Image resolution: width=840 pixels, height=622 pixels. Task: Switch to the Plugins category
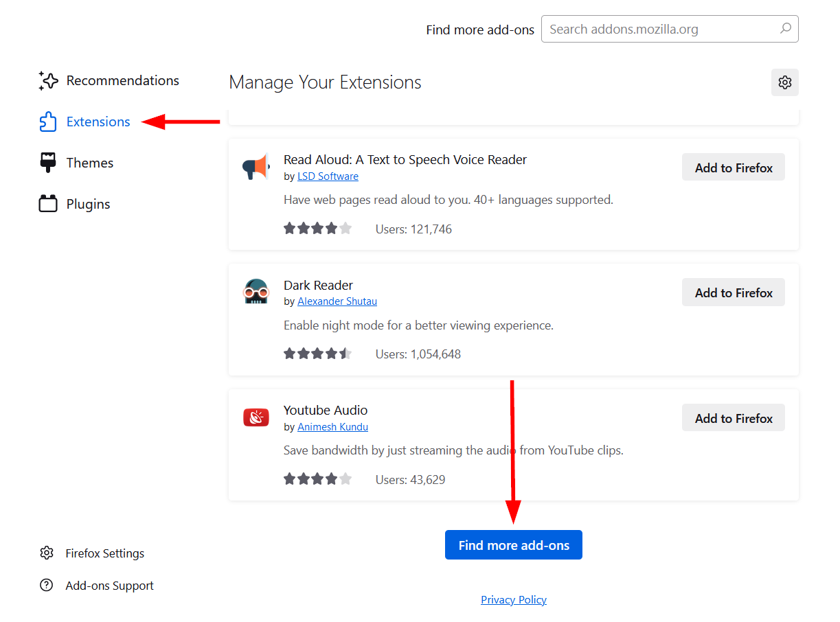(x=88, y=204)
